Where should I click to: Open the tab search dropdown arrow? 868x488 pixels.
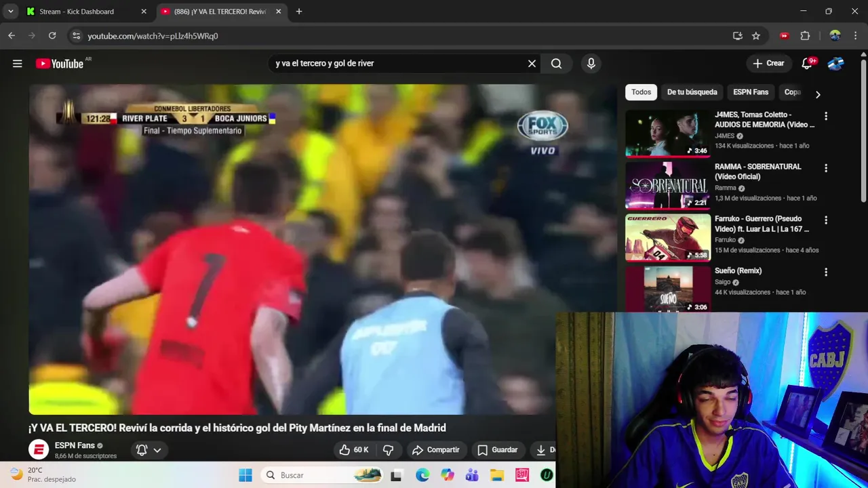[x=11, y=12]
